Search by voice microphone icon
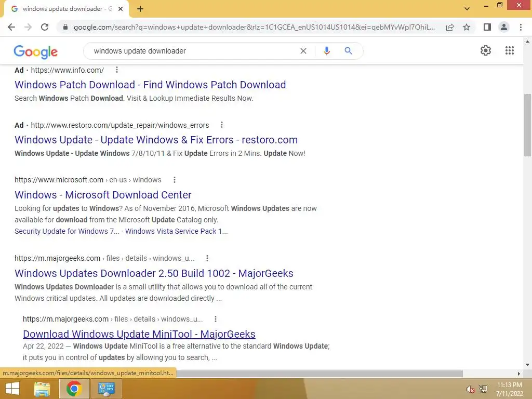Viewport: 532px width, 399px height. click(x=327, y=51)
